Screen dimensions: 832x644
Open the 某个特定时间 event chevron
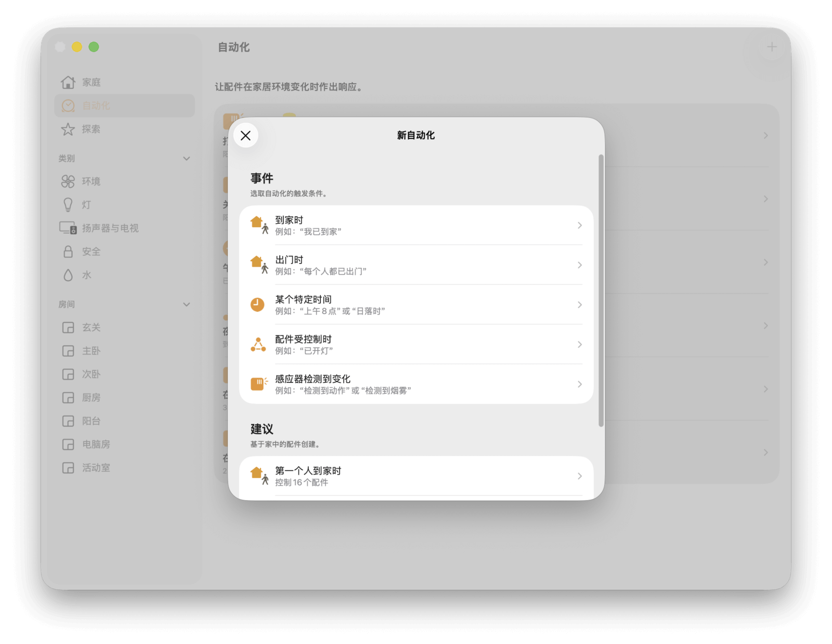tap(579, 305)
